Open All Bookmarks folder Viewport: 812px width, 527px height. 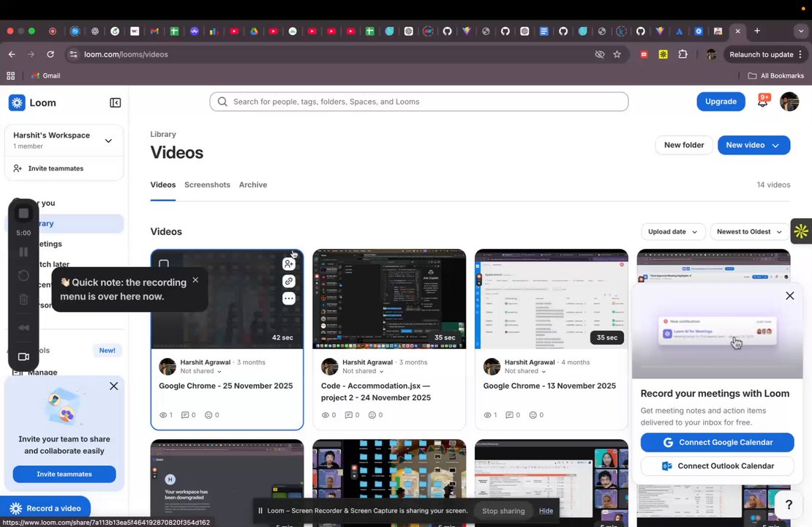point(775,75)
